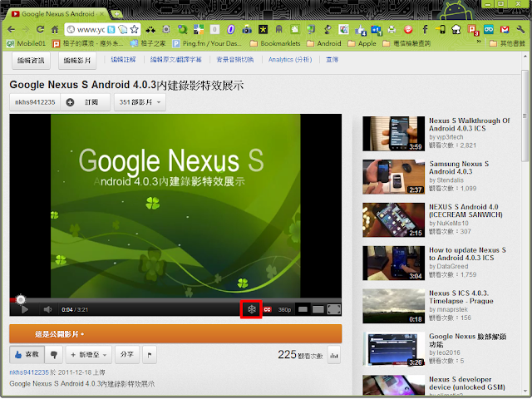Viewport: 532px width, 399px height.
Task: Click 編輯影片 edit video button
Action: [x=77, y=61]
